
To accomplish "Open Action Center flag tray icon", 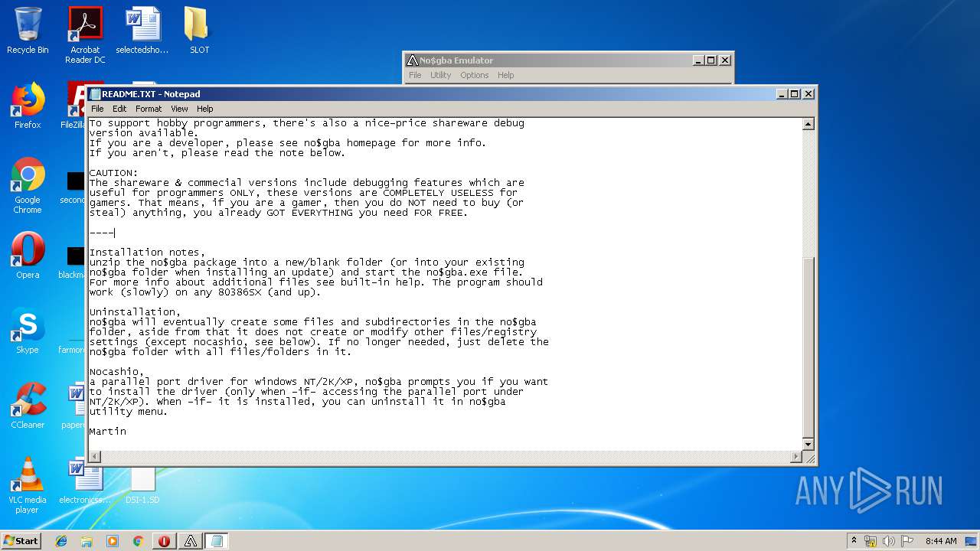I will pyautogui.click(x=907, y=541).
